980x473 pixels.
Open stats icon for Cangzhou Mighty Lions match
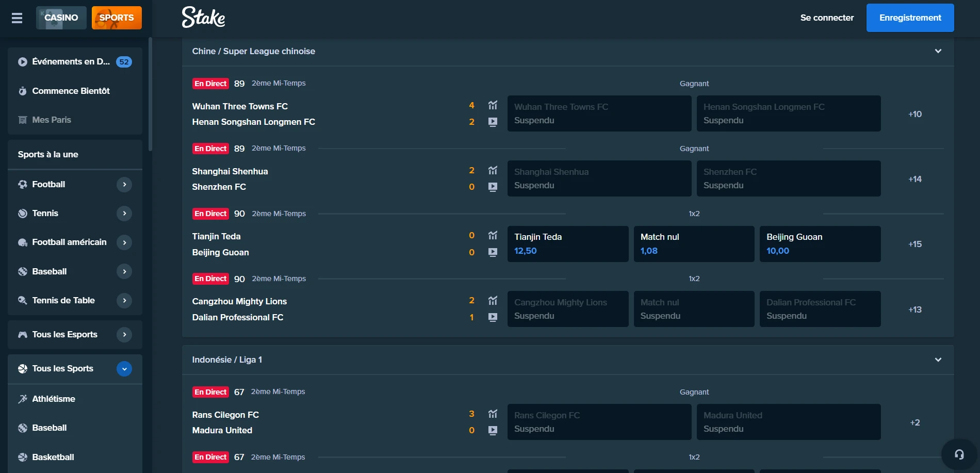pyautogui.click(x=493, y=300)
